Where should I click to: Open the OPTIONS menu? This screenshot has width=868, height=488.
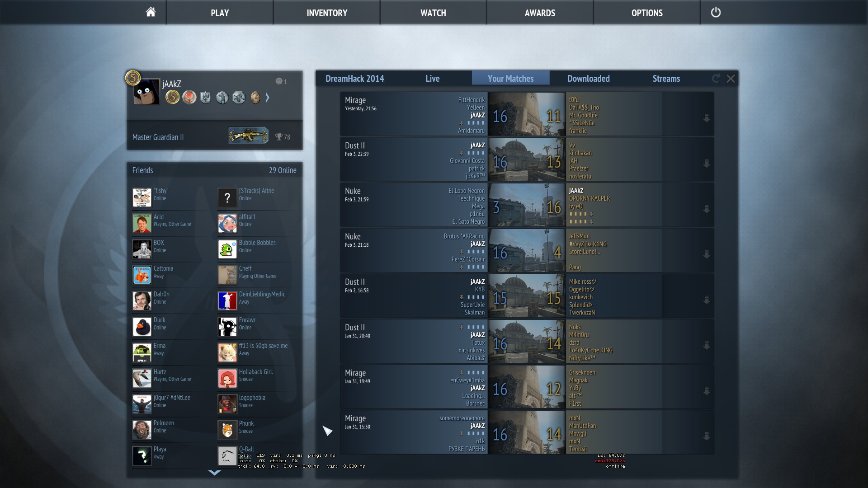pos(647,13)
